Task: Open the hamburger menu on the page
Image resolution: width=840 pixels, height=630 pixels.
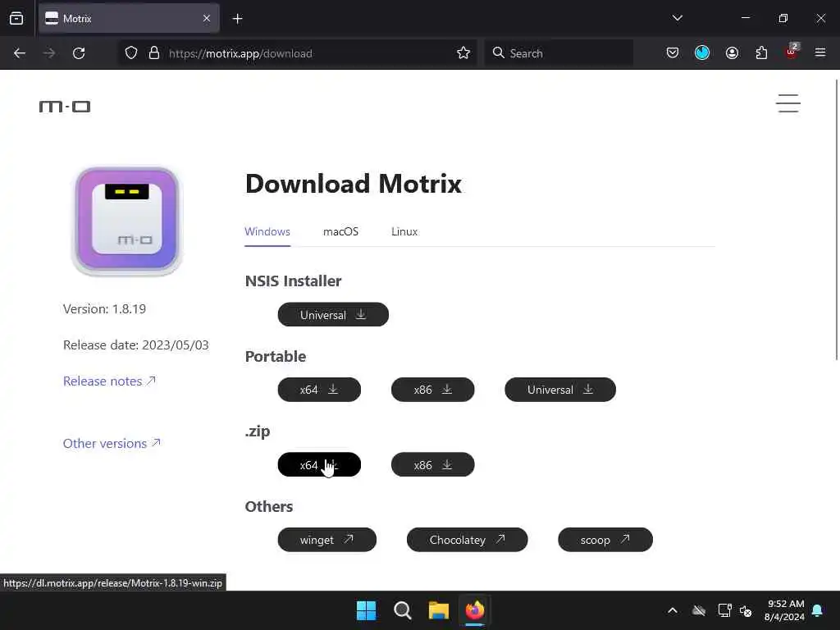Action: pos(788,103)
